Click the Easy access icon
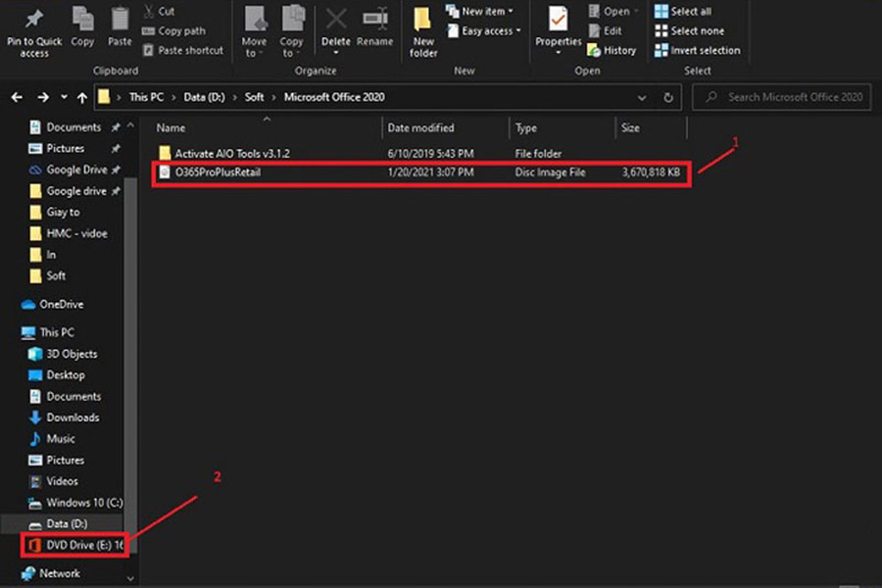The image size is (882, 588). (453, 31)
